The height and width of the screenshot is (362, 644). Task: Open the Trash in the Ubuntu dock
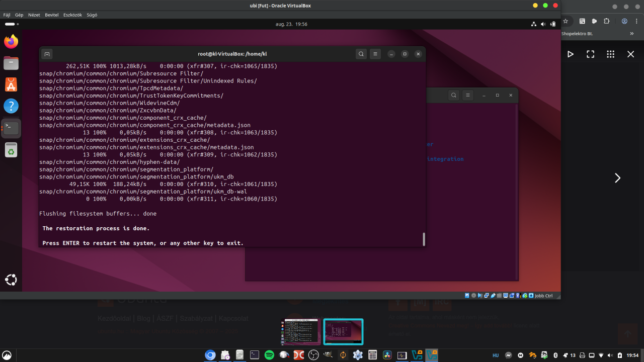click(11, 149)
